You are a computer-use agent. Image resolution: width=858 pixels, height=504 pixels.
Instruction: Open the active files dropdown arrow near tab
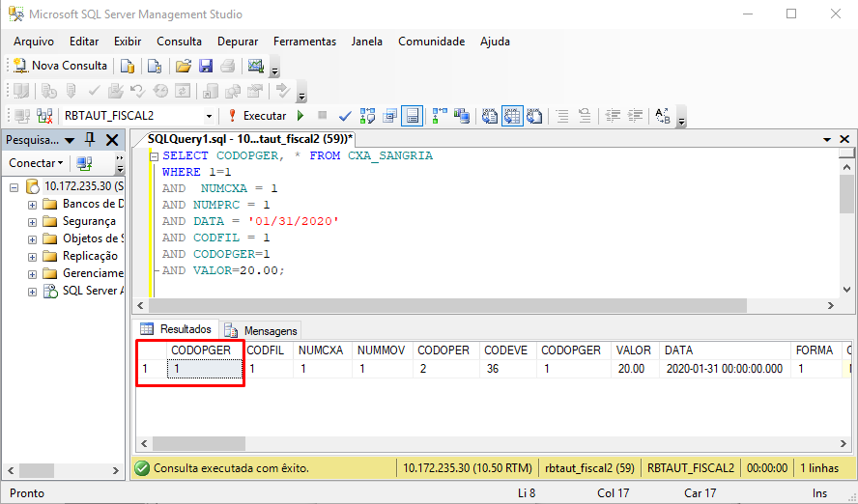coord(827,140)
